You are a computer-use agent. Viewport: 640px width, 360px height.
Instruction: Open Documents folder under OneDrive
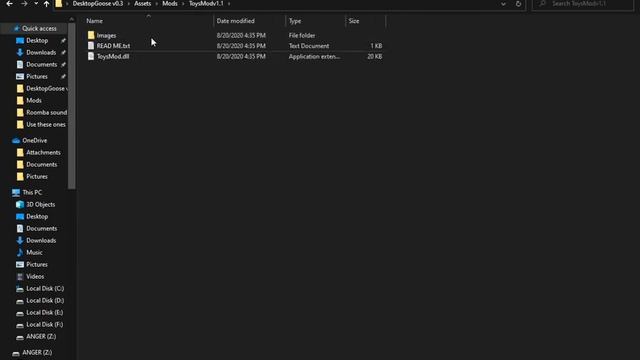(x=41, y=164)
